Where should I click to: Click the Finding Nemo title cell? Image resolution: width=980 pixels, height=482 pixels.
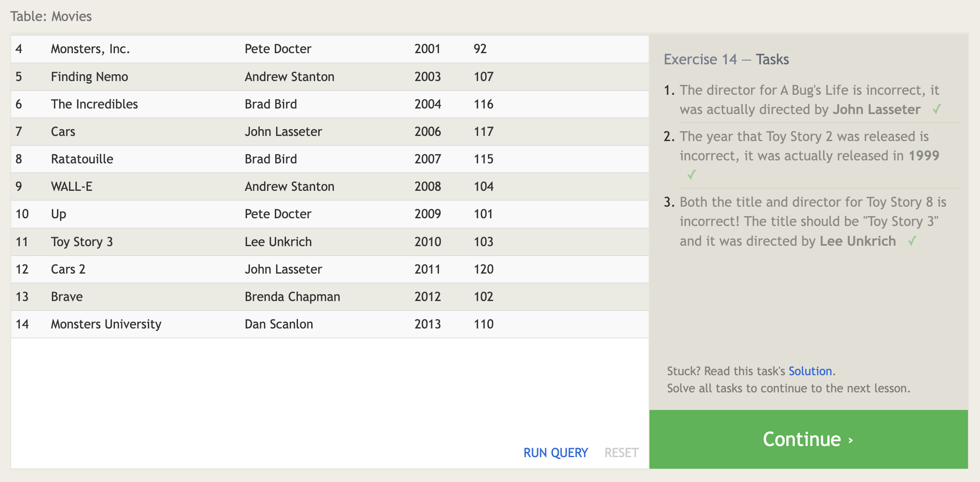(89, 77)
